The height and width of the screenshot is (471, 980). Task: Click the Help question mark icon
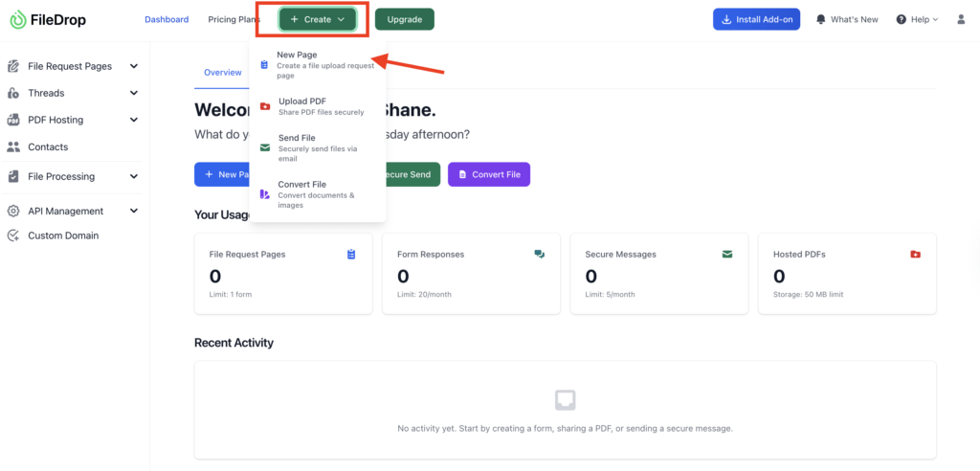coord(901,19)
